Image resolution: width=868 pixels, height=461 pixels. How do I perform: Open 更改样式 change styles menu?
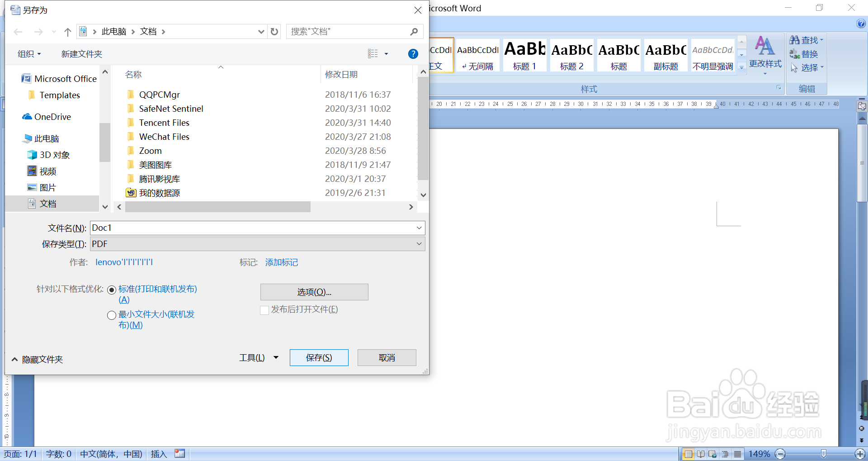[765, 54]
